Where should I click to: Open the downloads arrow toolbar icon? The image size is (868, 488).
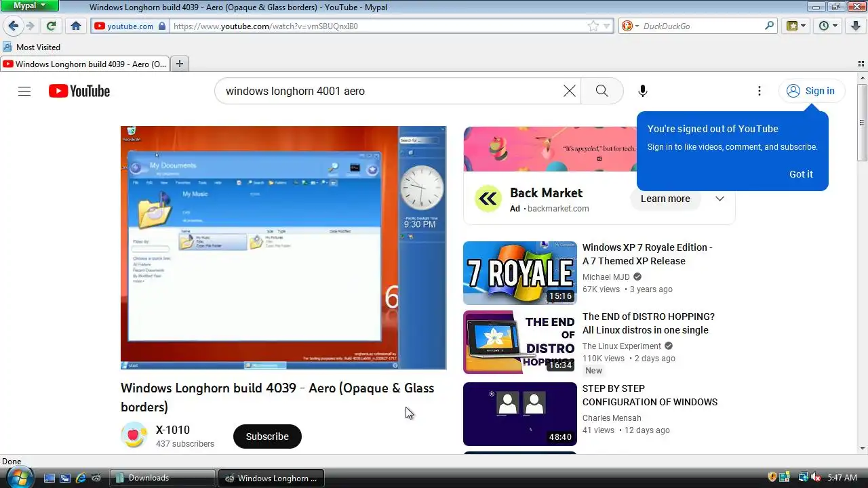coord(855,26)
